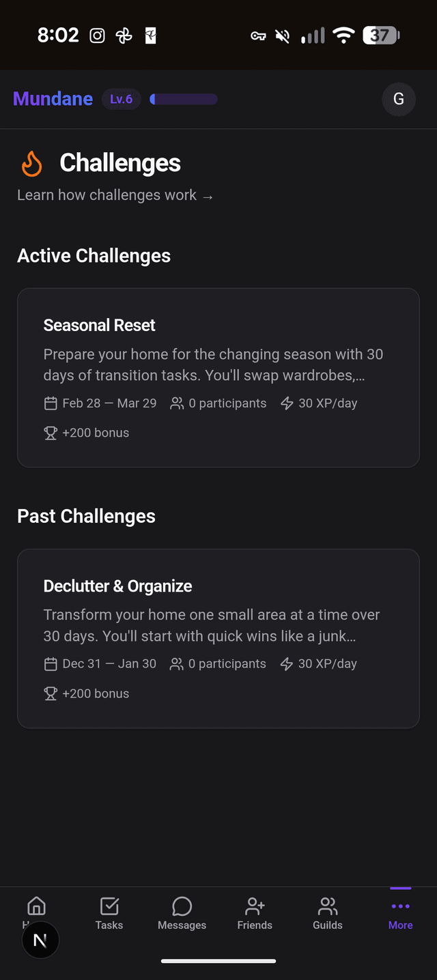437x980 pixels.
Task: Tap the trophy icon on Seasonal Reset card
Action: tap(50, 433)
